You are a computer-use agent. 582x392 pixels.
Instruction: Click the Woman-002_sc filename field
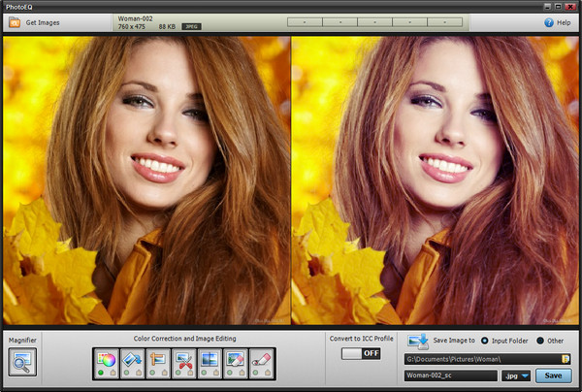tap(450, 376)
